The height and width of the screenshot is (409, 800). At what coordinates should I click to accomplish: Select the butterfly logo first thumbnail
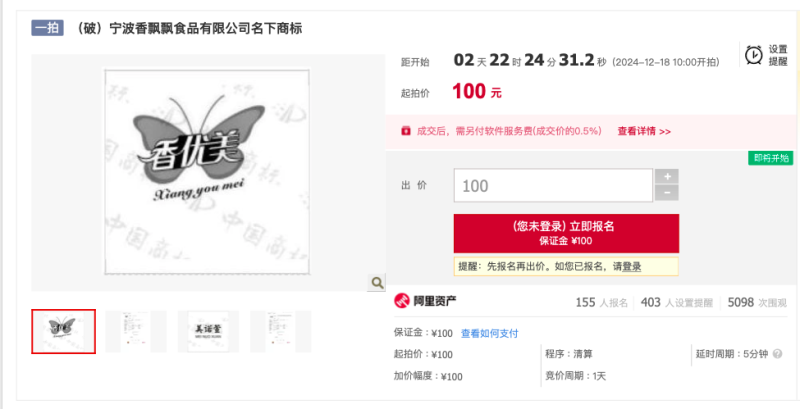click(x=63, y=331)
